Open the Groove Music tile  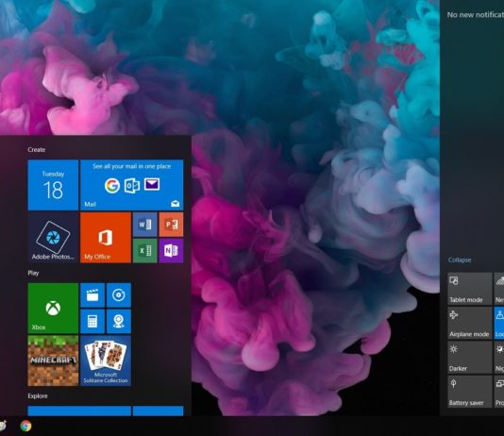(x=119, y=295)
